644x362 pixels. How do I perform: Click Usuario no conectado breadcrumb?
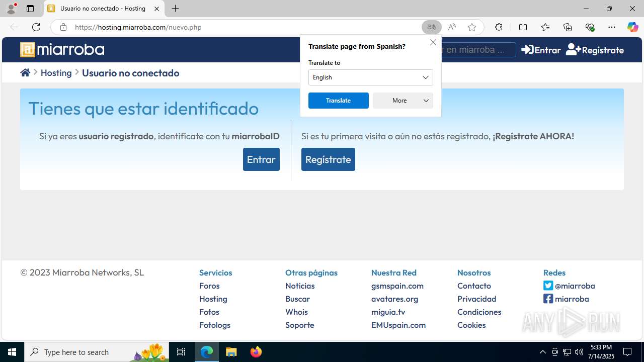click(x=131, y=73)
